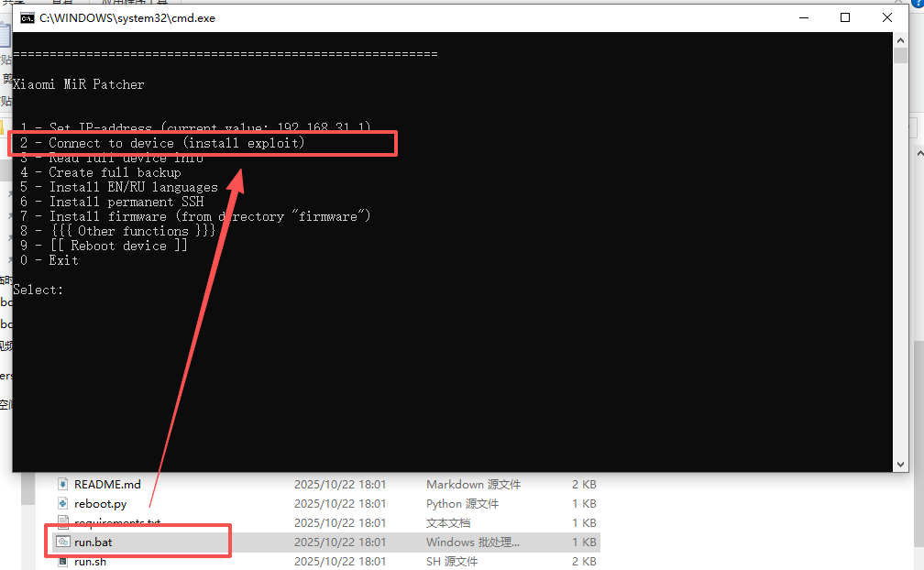Minimize the cmd.exe window
Image resolution: width=924 pixels, height=570 pixels.
(803, 18)
